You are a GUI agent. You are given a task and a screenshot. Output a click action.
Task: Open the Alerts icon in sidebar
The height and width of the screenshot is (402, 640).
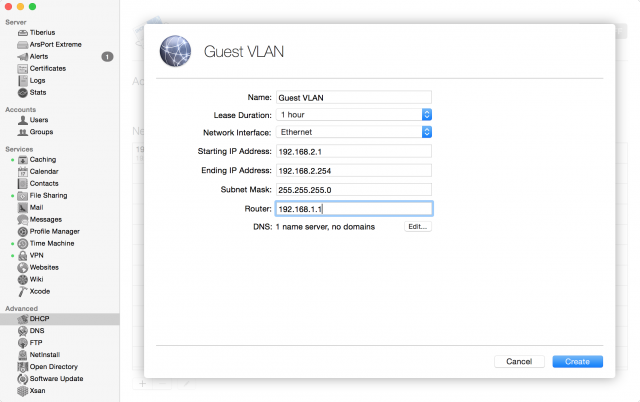pos(22,57)
